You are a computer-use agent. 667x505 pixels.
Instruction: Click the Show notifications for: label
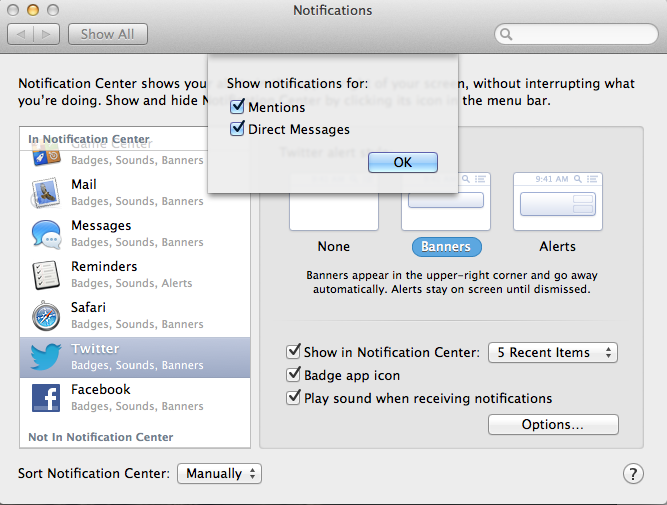coord(297,83)
